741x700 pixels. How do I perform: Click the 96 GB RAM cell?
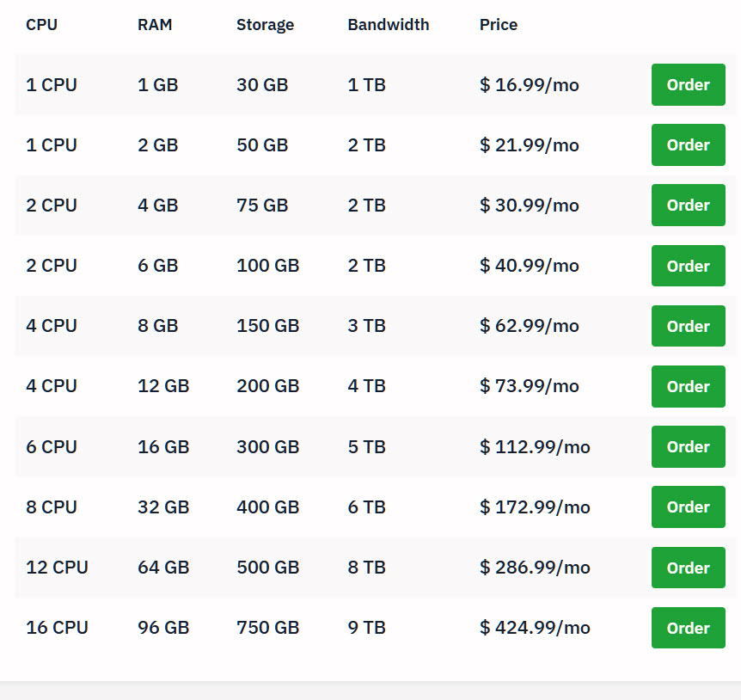click(163, 628)
